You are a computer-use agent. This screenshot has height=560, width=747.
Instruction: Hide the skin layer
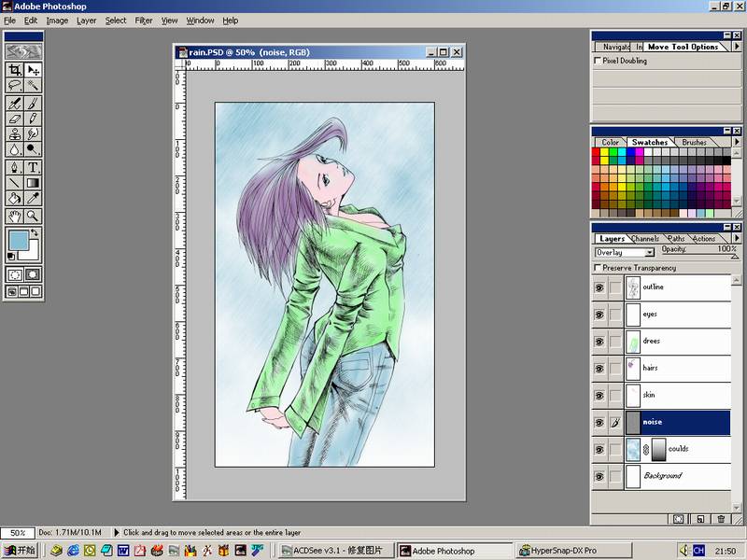599,395
